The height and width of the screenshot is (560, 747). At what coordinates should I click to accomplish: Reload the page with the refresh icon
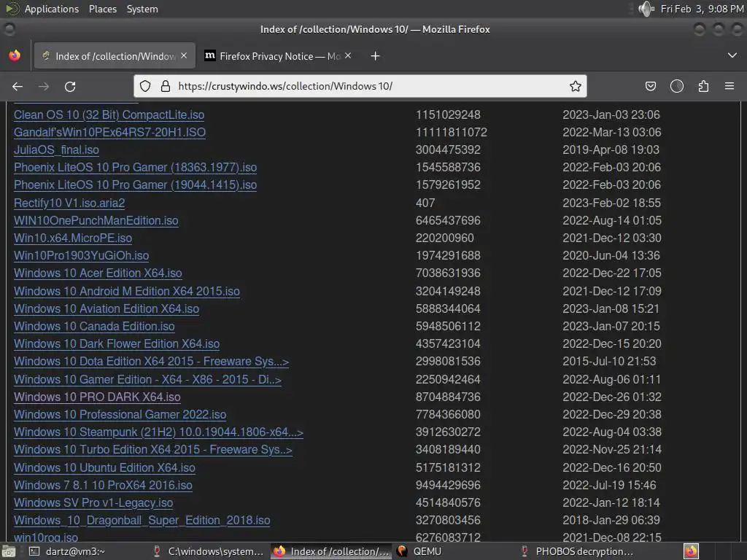point(70,86)
